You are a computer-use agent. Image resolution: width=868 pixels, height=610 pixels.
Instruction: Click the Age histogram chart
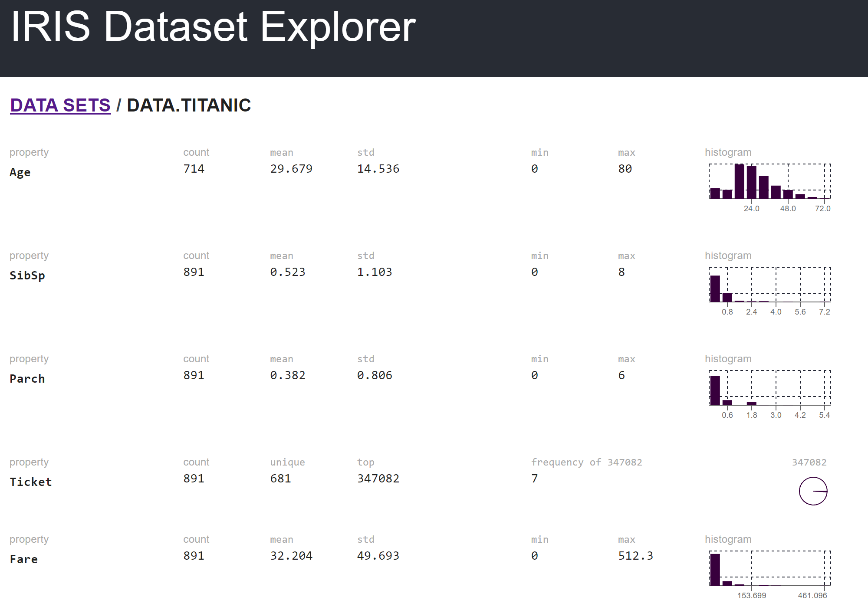point(769,182)
